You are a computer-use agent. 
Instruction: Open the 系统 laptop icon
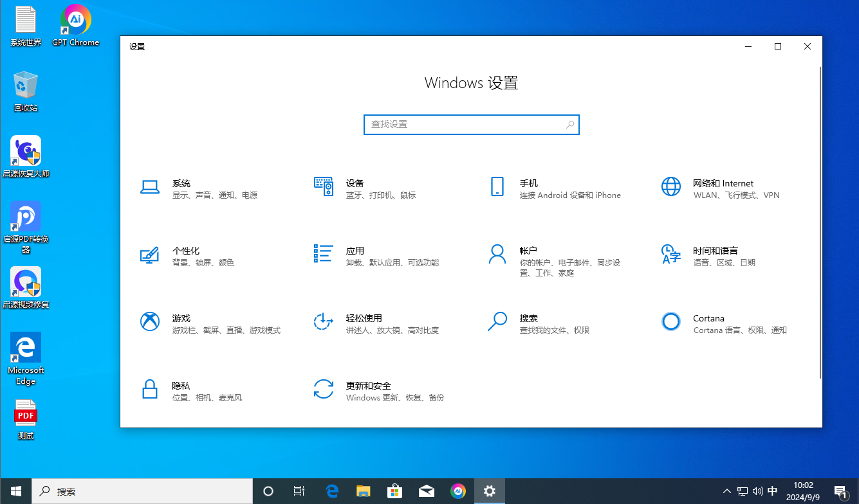click(x=150, y=187)
